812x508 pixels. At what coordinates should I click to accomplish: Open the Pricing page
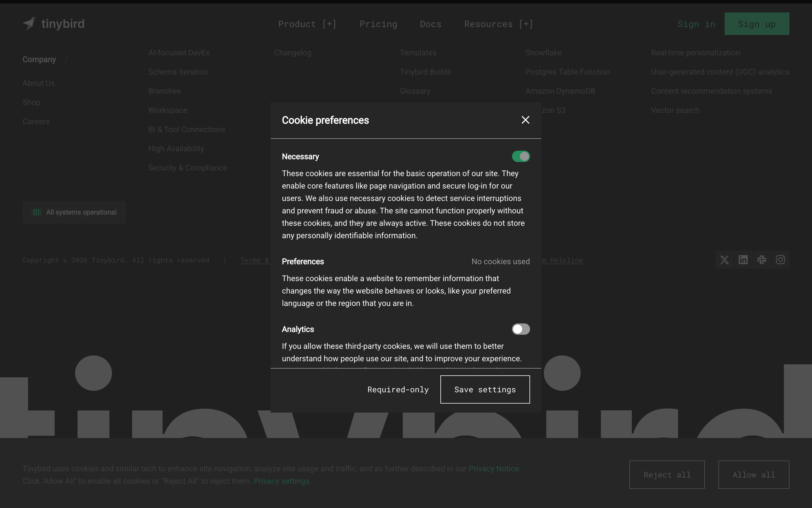coord(378,24)
